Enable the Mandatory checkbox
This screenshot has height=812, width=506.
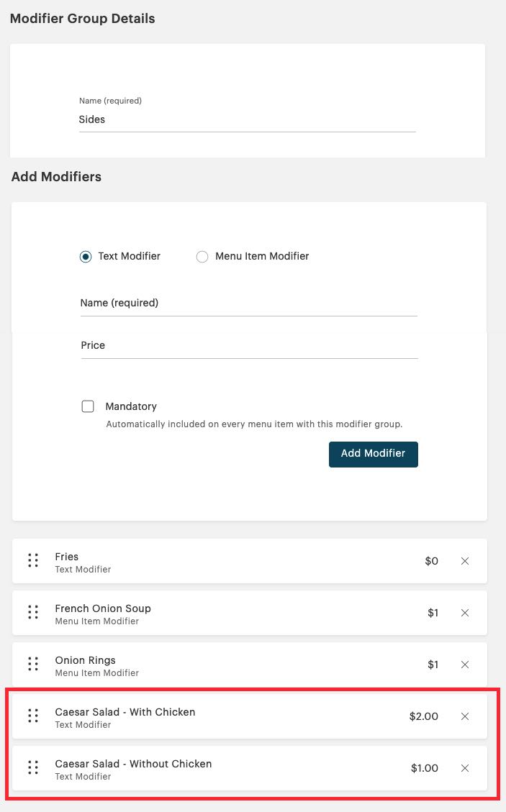click(88, 406)
